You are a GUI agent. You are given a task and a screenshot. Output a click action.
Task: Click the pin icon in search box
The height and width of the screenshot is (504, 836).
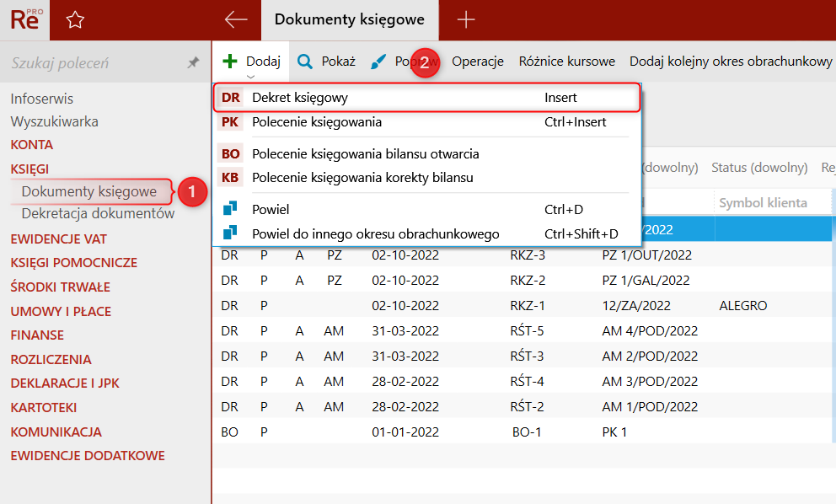click(x=193, y=63)
